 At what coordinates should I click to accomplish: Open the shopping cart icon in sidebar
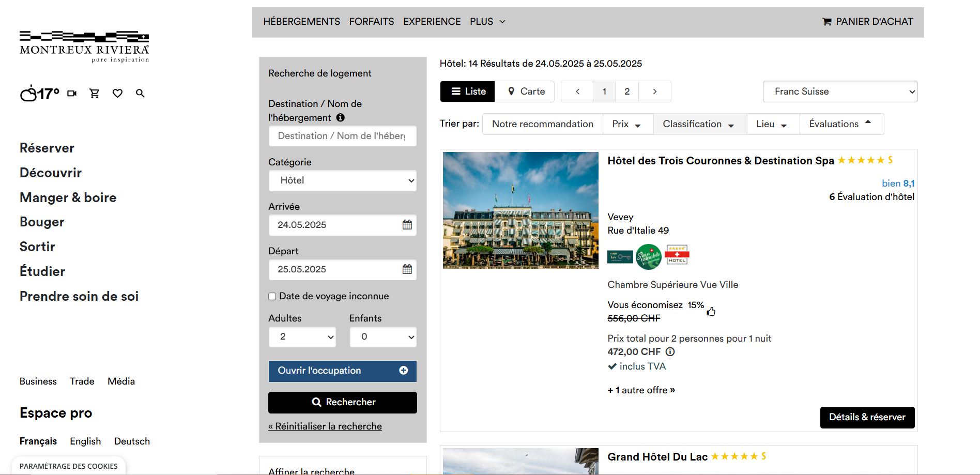pyautogui.click(x=95, y=94)
